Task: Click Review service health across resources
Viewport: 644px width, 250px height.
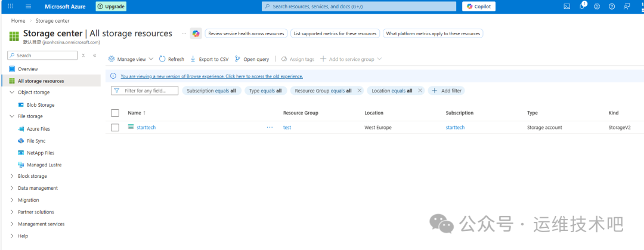Action: 246,34
